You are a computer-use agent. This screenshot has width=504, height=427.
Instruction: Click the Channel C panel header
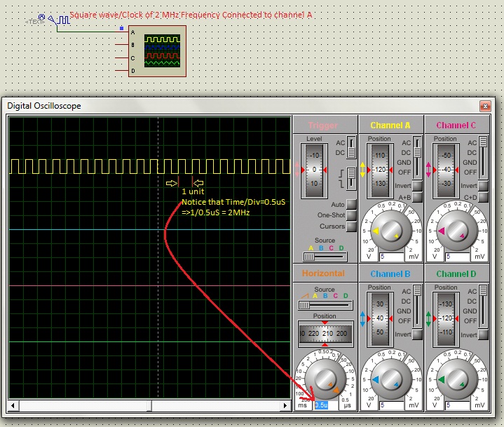[x=457, y=125]
